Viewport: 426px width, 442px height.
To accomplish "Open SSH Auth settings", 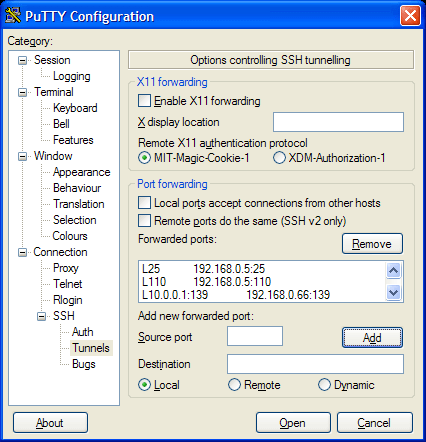I will pos(83,332).
